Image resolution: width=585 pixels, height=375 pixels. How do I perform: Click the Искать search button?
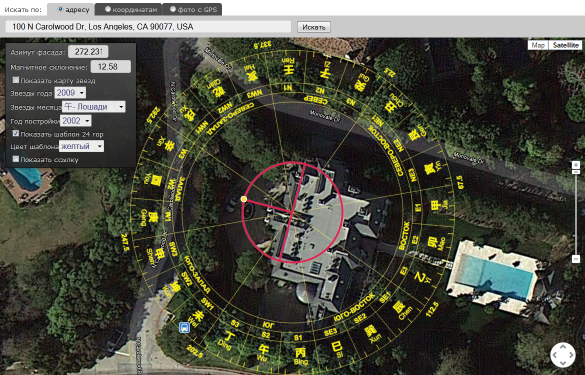click(x=314, y=27)
